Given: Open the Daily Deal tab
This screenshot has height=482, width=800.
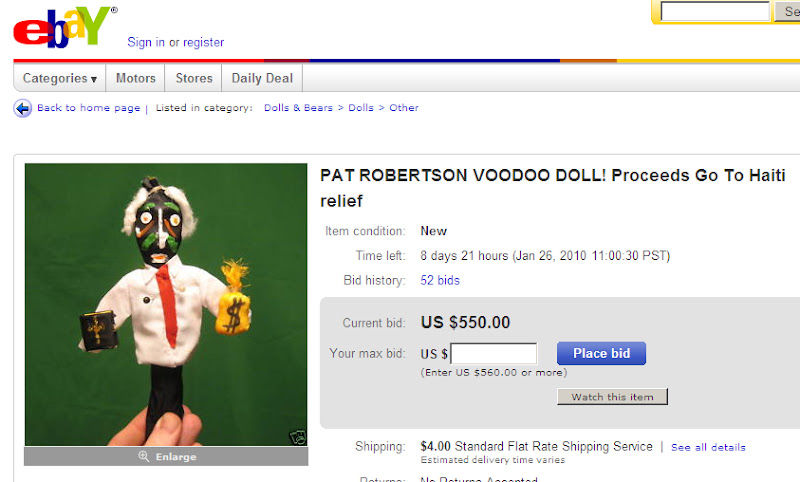Looking at the screenshot, I should 262,78.
